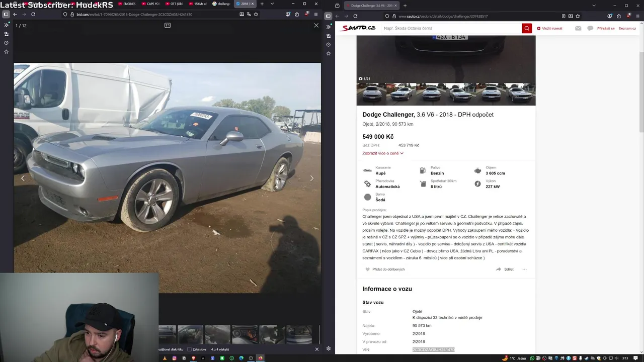Image resolution: width=644 pixels, height=362 pixels.
Task: Click 'Vložit inzerát' to post an ad
Action: click(x=550, y=28)
